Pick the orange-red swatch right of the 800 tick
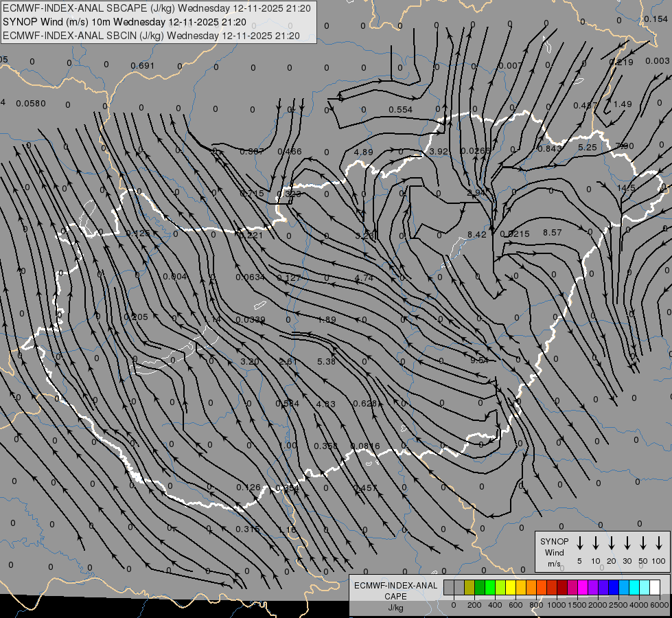This screenshot has height=618, width=672. point(542,587)
